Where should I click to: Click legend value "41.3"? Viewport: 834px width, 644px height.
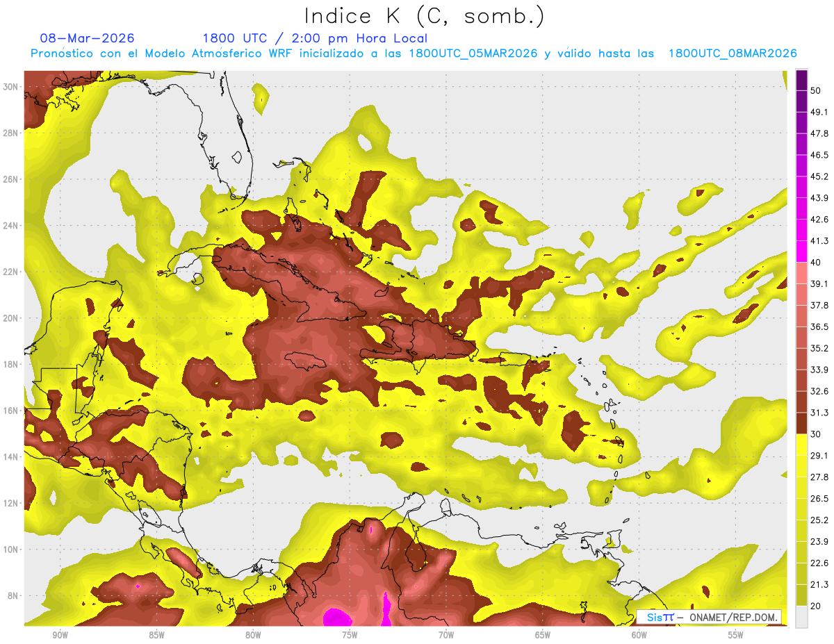click(819, 241)
